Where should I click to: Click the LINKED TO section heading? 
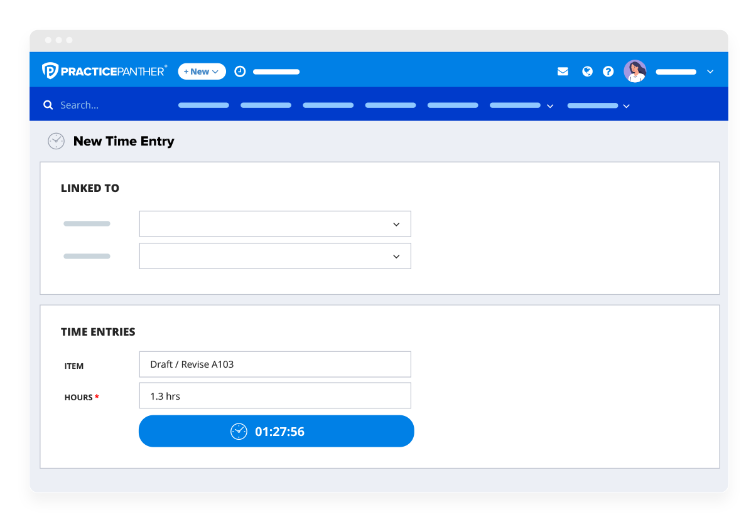coord(90,188)
